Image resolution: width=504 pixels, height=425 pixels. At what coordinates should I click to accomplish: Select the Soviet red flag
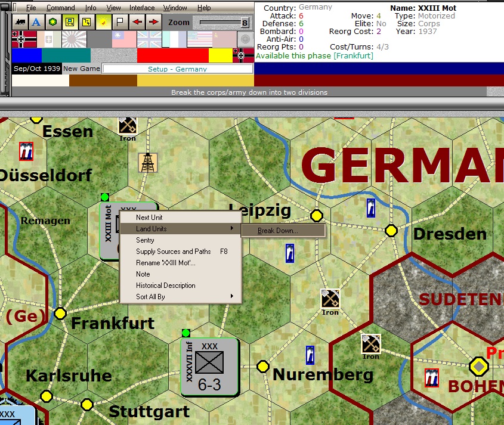(x=224, y=39)
